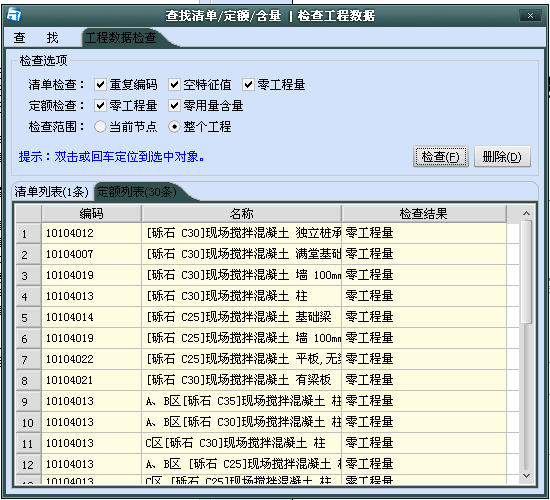Click the 平板 concrete name cell
Screen dimensions: 550x500
pyautogui.click(x=242, y=359)
